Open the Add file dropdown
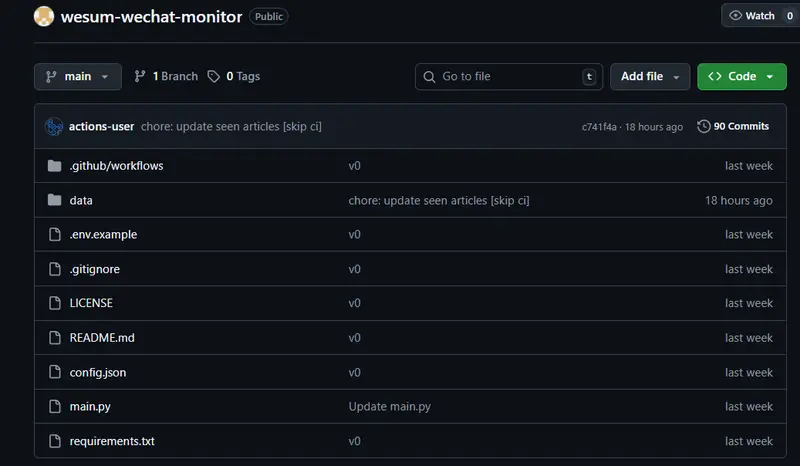The height and width of the screenshot is (466, 800). pos(649,76)
